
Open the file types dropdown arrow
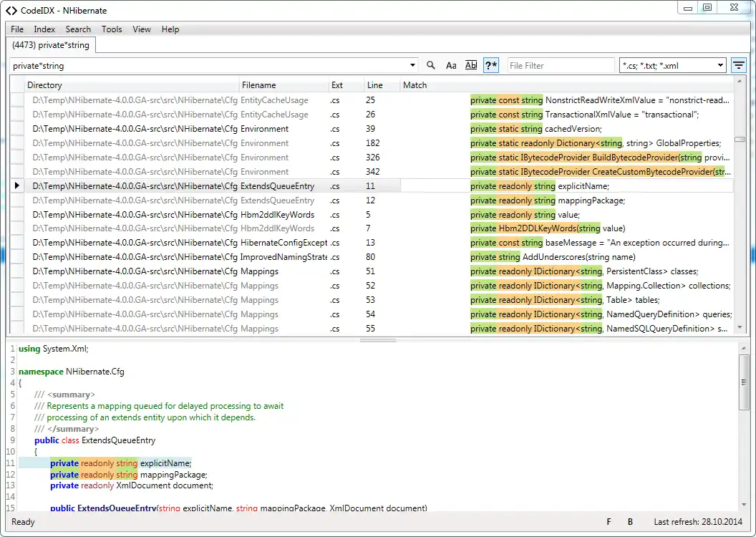point(720,65)
